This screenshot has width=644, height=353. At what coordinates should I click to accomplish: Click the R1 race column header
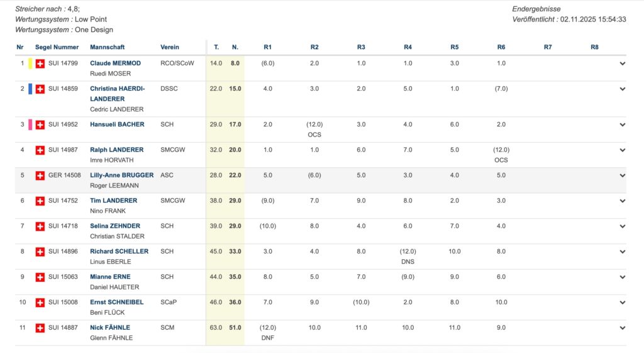tap(268, 47)
